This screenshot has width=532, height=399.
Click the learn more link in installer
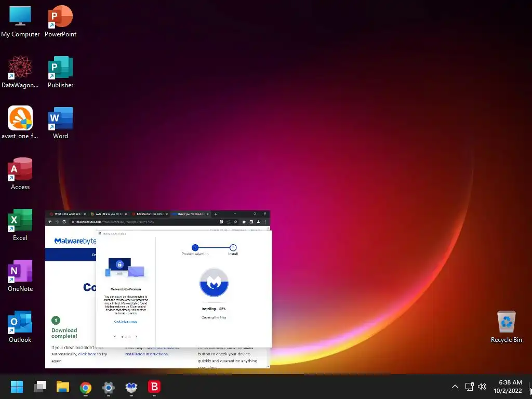126,321
